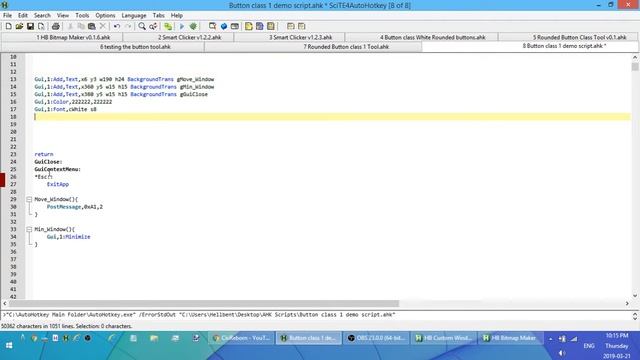Screen dimensions: 640x360
Task: Click 'Gui,1:Minimize' on line 34
Action: 69,237
